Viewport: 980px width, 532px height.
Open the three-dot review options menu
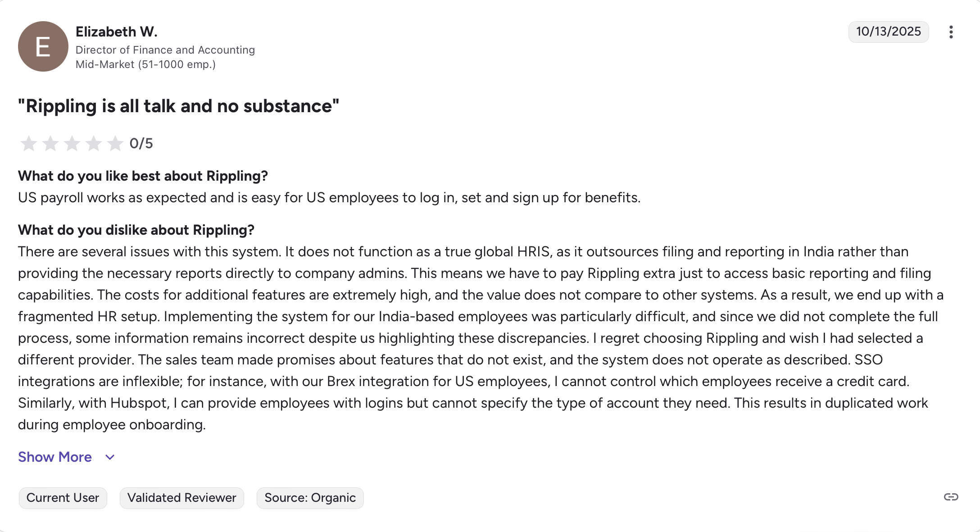pyautogui.click(x=951, y=32)
